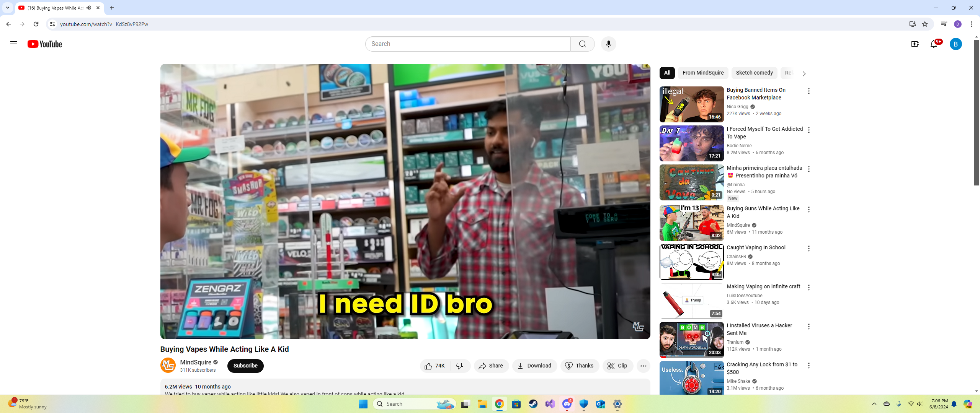Open the notifications bell

coord(934,44)
